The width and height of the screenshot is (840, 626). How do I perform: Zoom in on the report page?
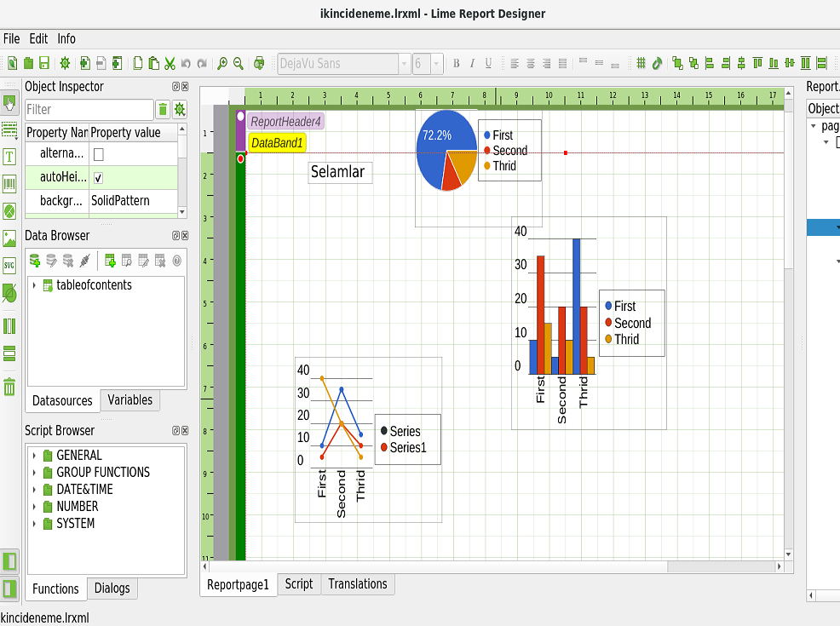point(222,63)
